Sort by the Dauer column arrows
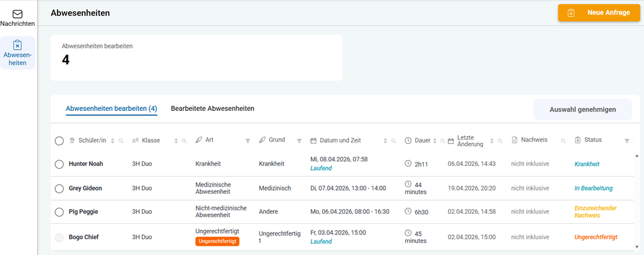 [434, 141]
